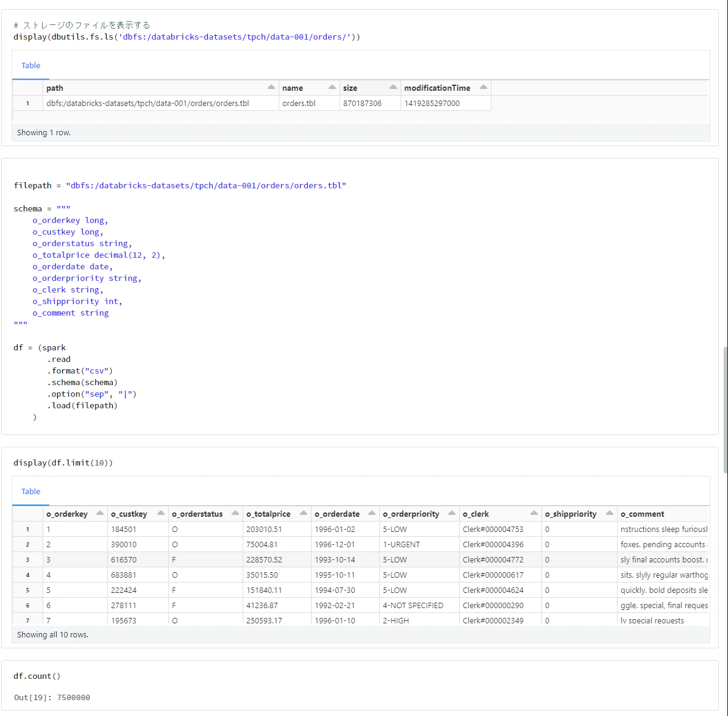The height and width of the screenshot is (716, 728).
Task: Sort by the name column arrow
Action: pos(332,87)
